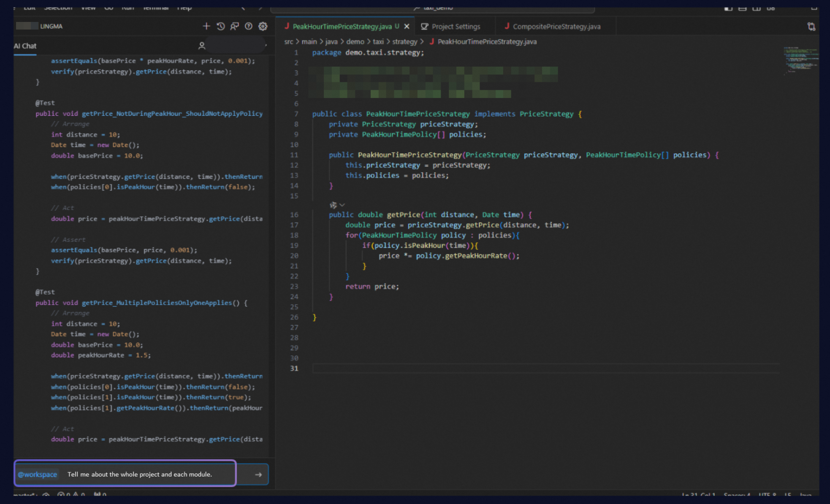Expand the chevron next to inline Lingma icon
This screenshot has height=504, width=830.
pyautogui.click(x=342, y=205)
